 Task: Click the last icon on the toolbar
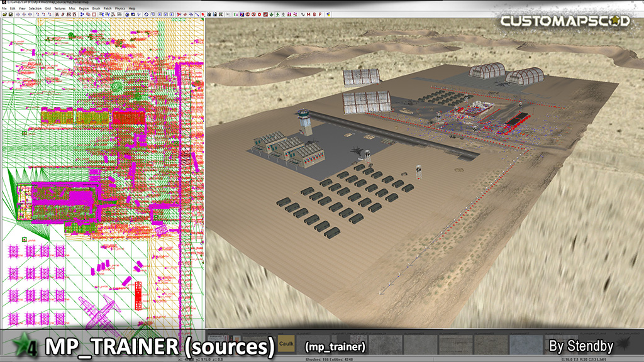tap(328, 14)
